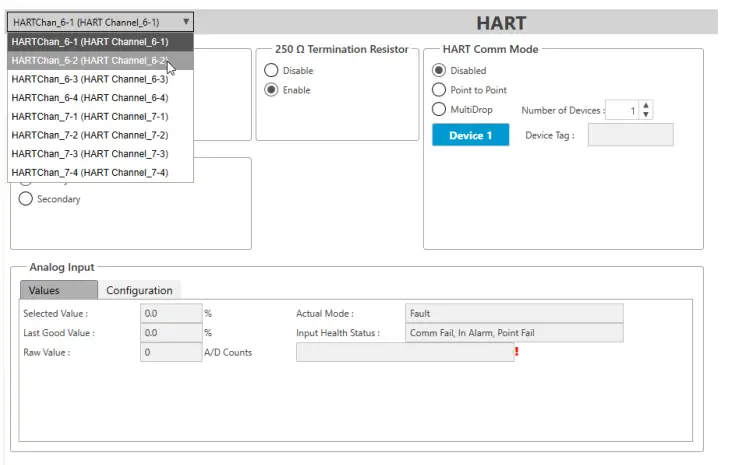
Task: Select the Secondary radio option
Action: coord(26,199)
